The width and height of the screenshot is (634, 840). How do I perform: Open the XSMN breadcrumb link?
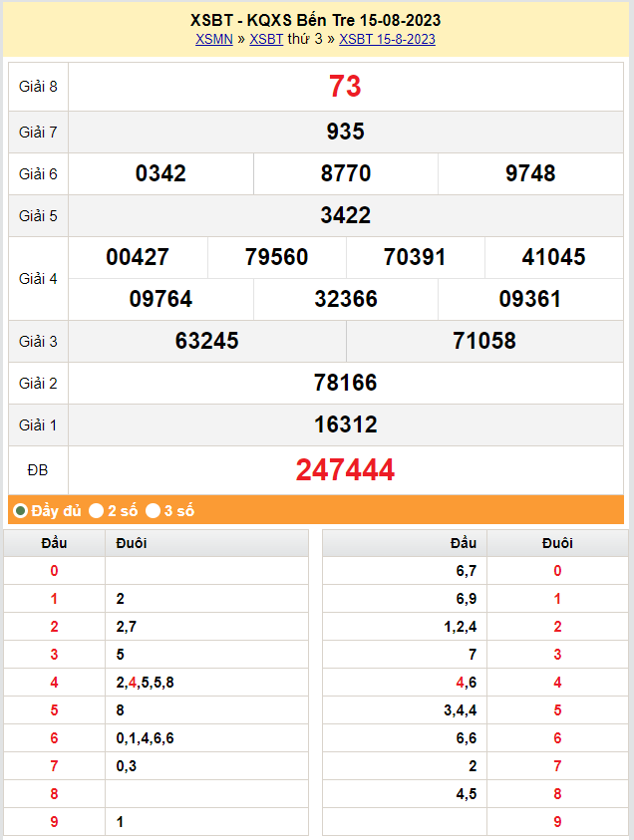pyautogui.click(x=214, y=40)
